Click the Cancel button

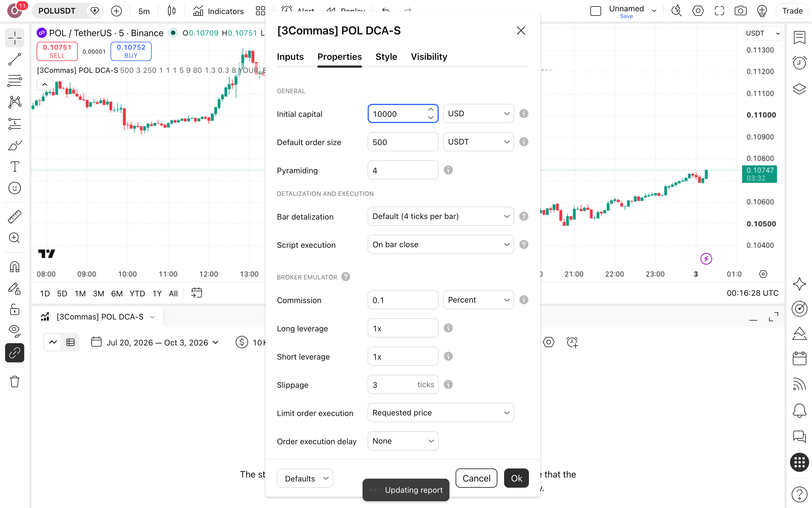coord(476,478)
